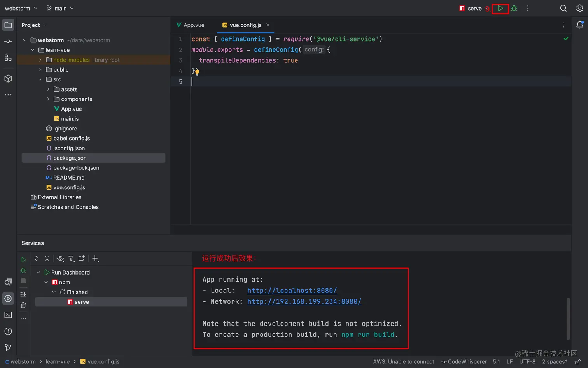Open the line separator LF selector
This screenshot has width=588, height=368.
[509, 362]
